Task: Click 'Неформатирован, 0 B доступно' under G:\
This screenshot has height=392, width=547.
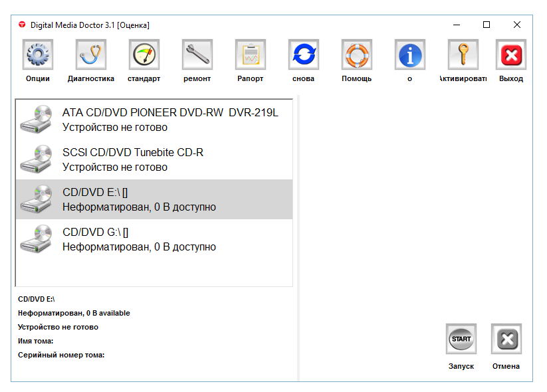Action: point(139,247)
